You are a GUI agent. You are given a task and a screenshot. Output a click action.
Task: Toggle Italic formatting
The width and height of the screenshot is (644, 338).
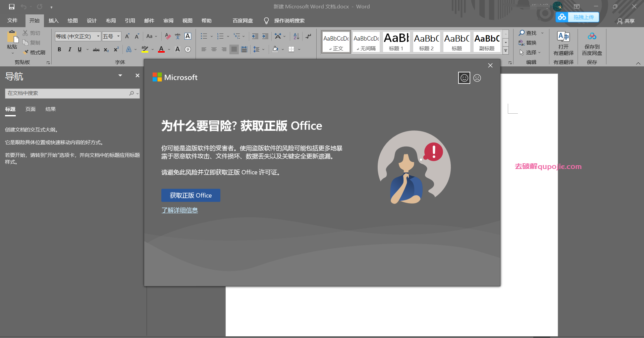[x=69, y=49]
